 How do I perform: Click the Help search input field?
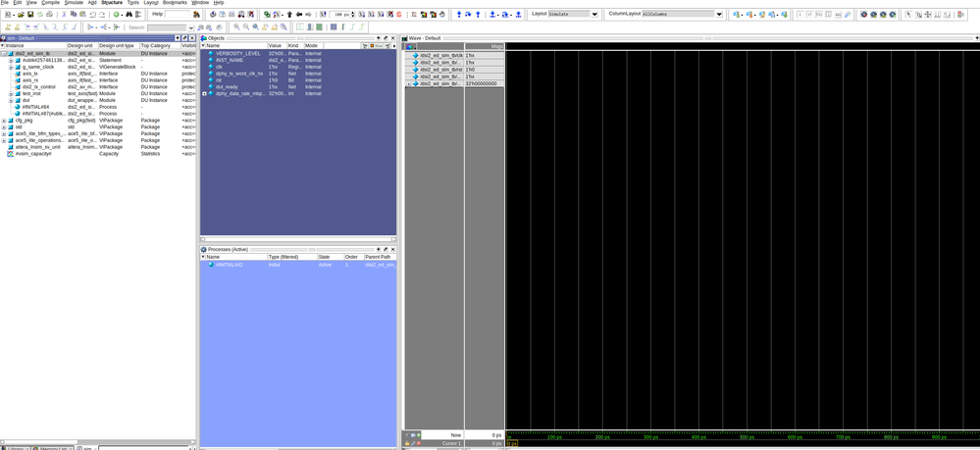tap(178, 14)
